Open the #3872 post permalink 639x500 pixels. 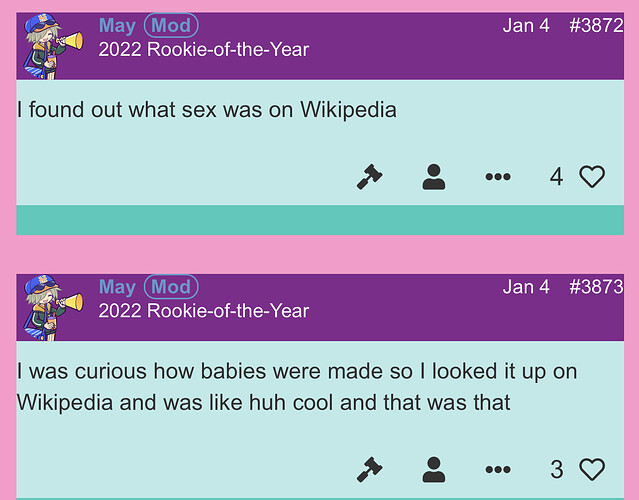click(x=596, y=25)
